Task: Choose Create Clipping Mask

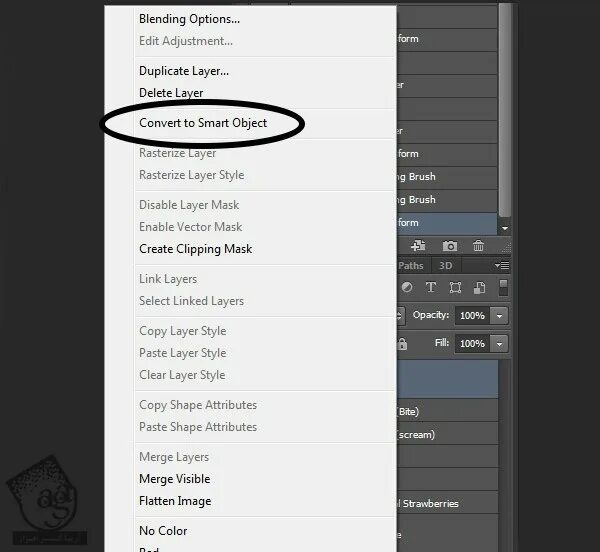Action: pos(196,249)
